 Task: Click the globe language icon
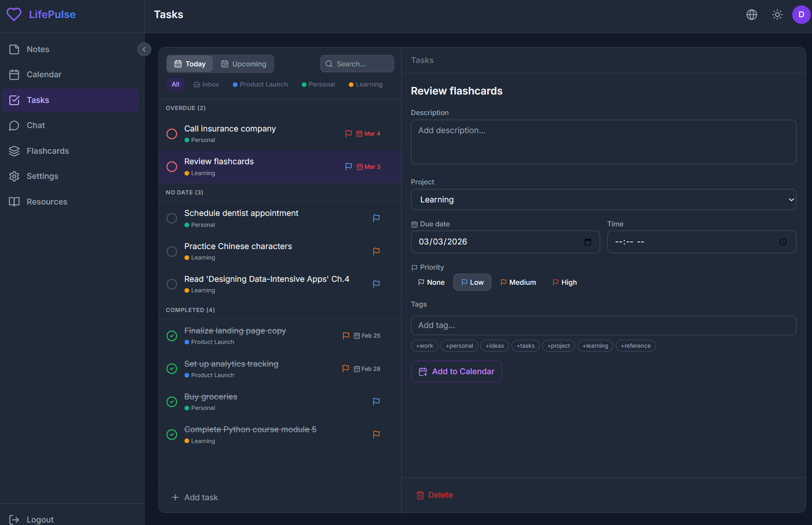(751, 15)
